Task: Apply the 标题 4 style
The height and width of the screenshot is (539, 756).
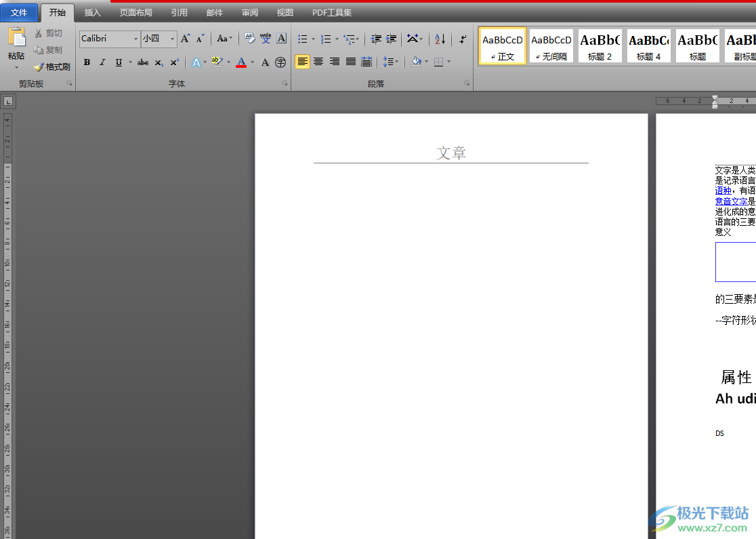Action: 648,46
